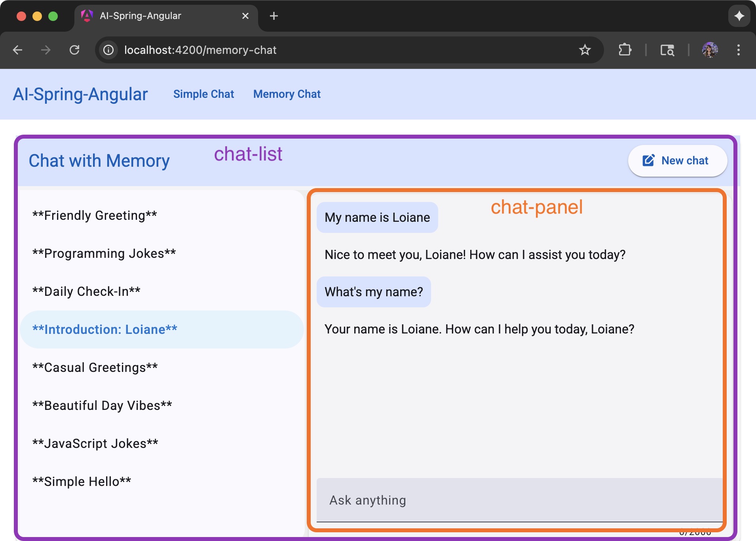Go to the Simple Chat page

203,94
